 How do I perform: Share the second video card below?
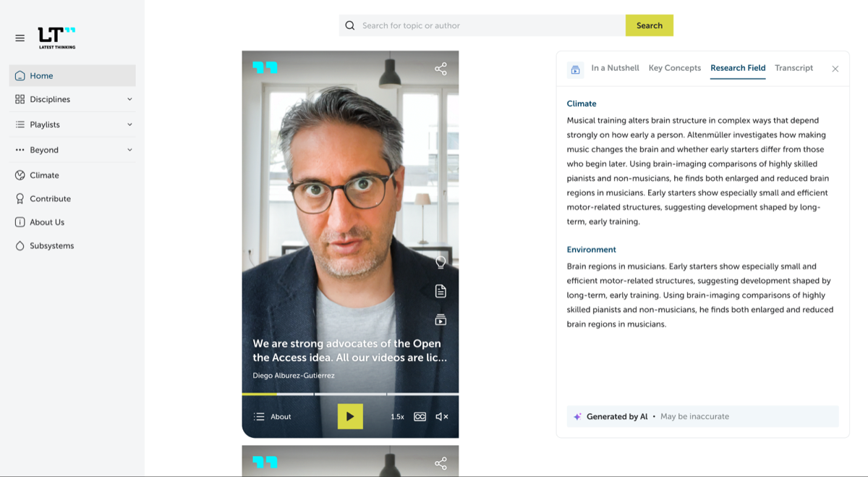click(441, 463)
